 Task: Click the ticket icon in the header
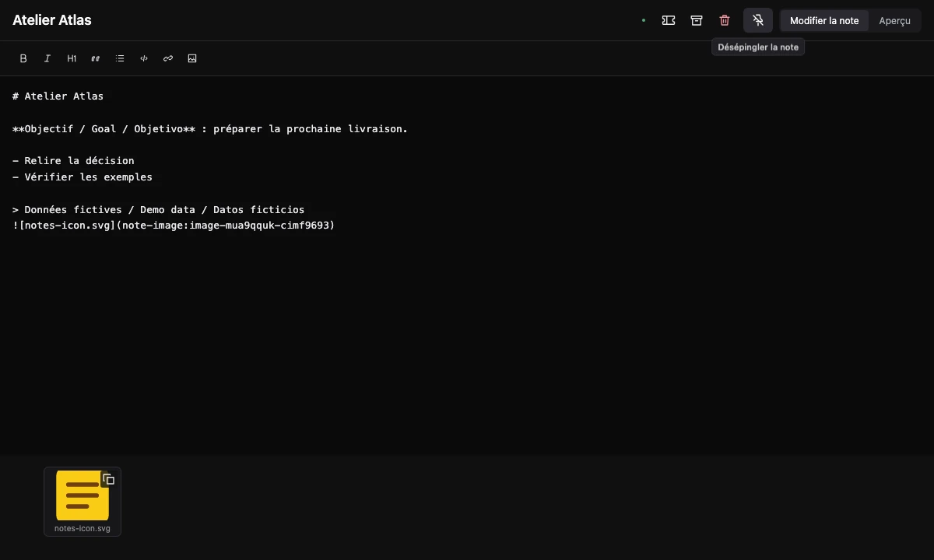pyautogui.click(x=669, y=20)
